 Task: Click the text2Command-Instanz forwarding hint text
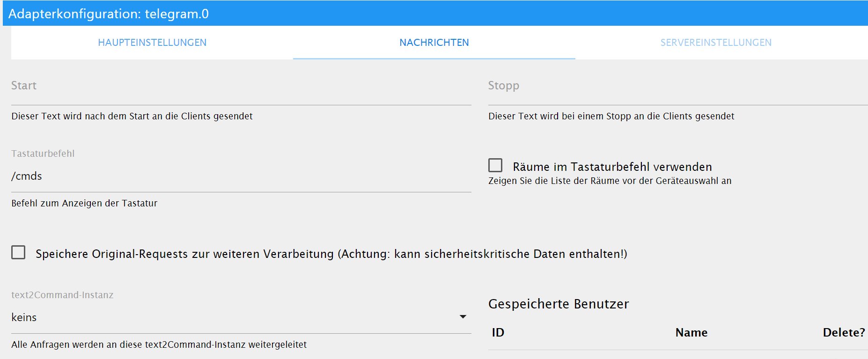159,345
